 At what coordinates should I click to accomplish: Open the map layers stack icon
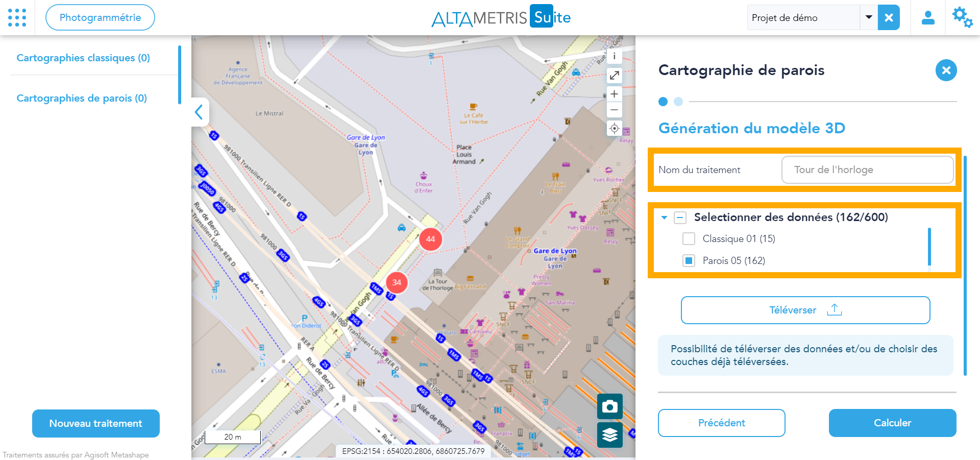(x=609, y=434)
